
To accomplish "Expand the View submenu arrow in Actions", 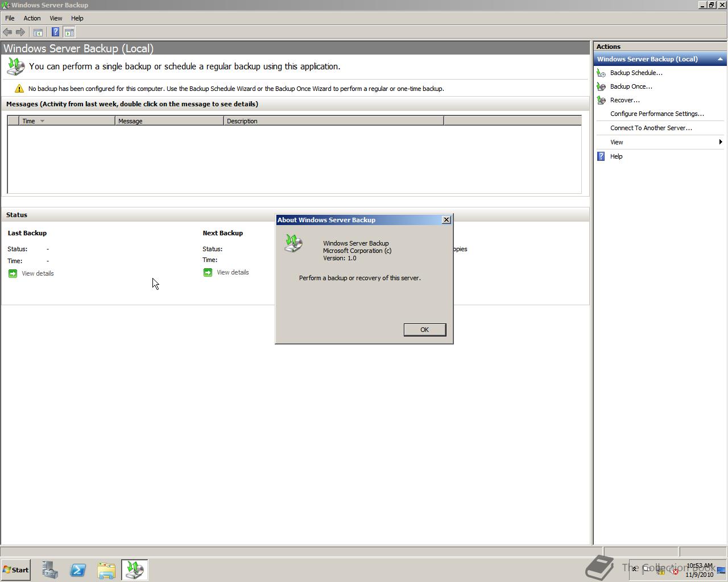I will click(721, 142).
